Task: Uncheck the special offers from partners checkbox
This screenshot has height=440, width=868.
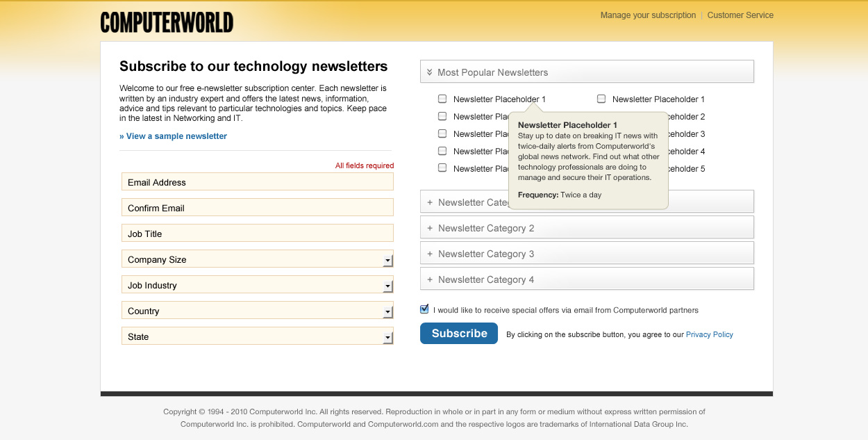Action: (424, 309)
